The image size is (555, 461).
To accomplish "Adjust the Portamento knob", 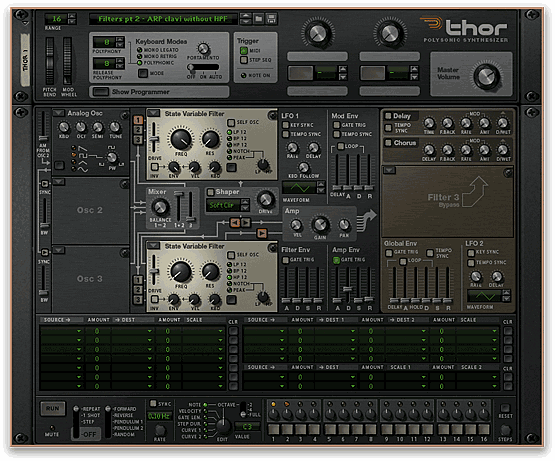I will click(x=203, y=48).
